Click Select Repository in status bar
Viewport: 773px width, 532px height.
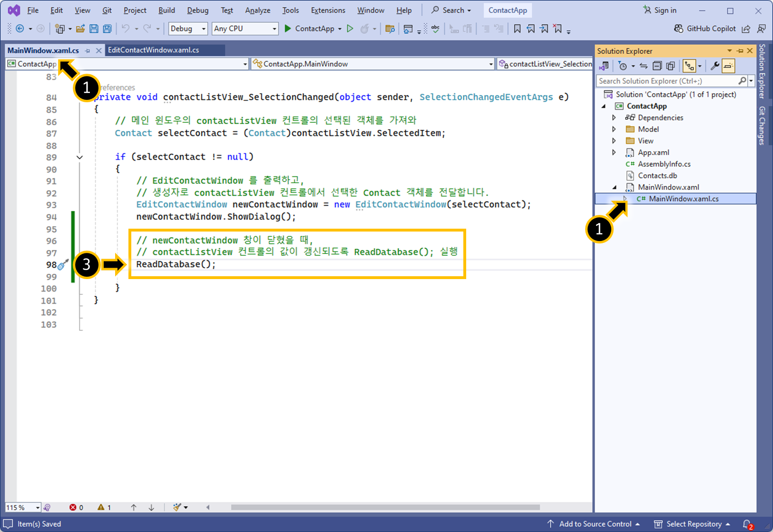(692, 524)
